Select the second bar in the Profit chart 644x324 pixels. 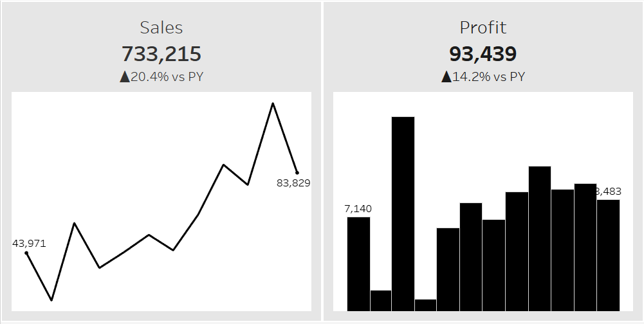coord(381,301)
